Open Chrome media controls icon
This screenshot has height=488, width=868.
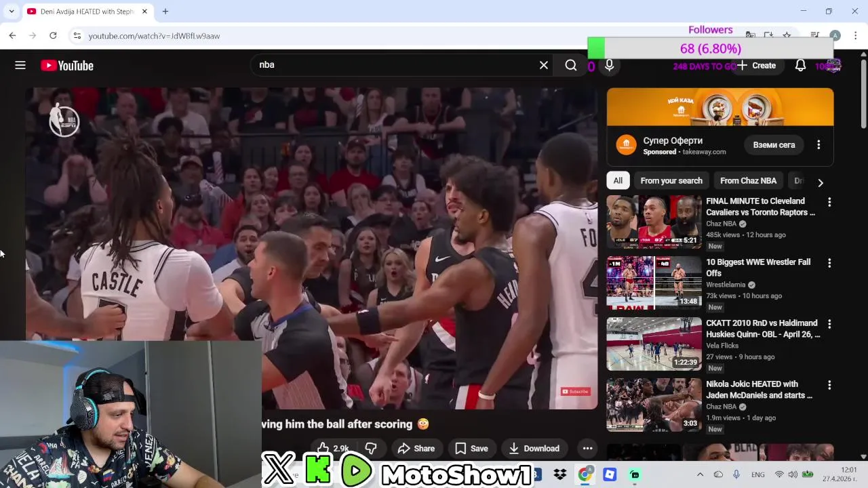point(815,35)
